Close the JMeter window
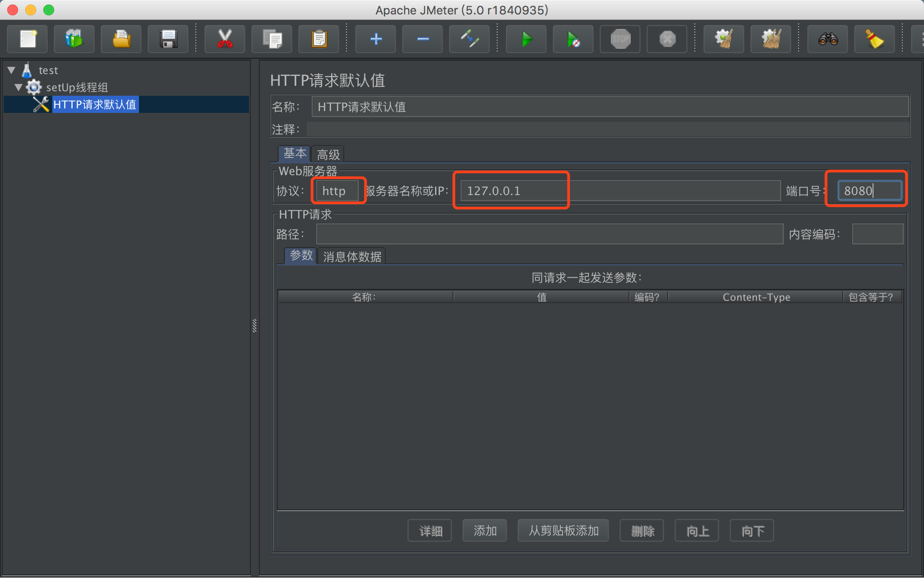 click(x=13, y=9)
